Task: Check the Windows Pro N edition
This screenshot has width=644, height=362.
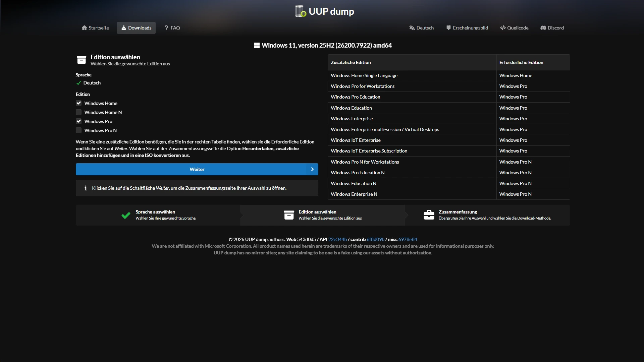Action: coord(78,130)
